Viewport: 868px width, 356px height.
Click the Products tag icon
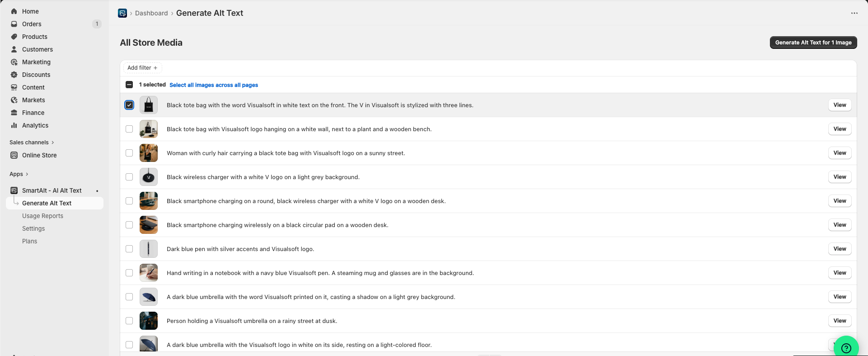(14, 37)
